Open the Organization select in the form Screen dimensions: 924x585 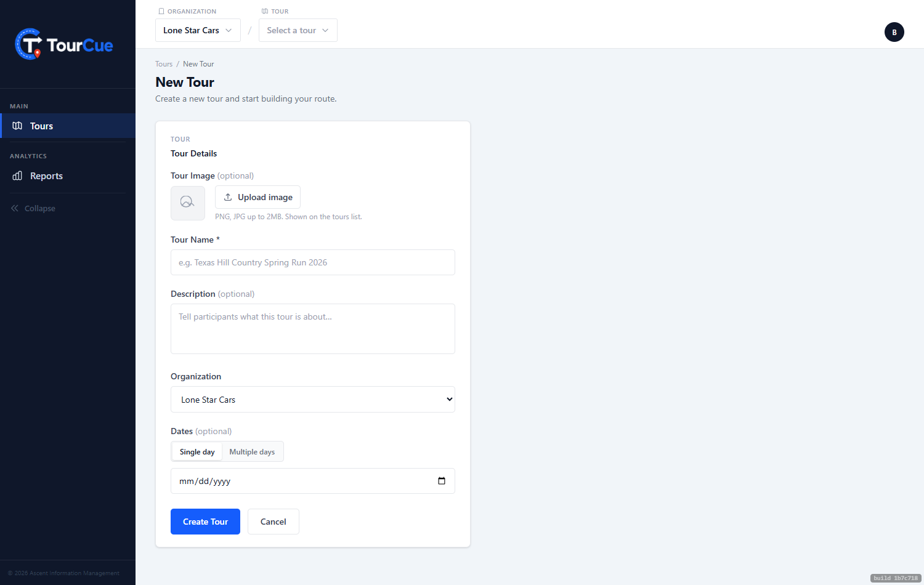click(x=313, y=400)
